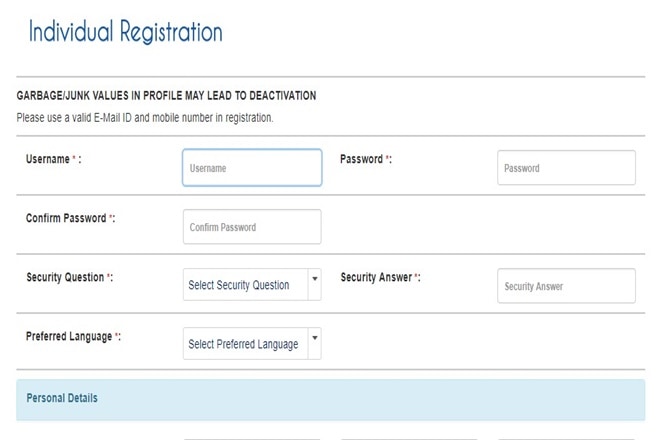Open the Select Preferred Language dropdown
The image size is (660, 440).
244,344
